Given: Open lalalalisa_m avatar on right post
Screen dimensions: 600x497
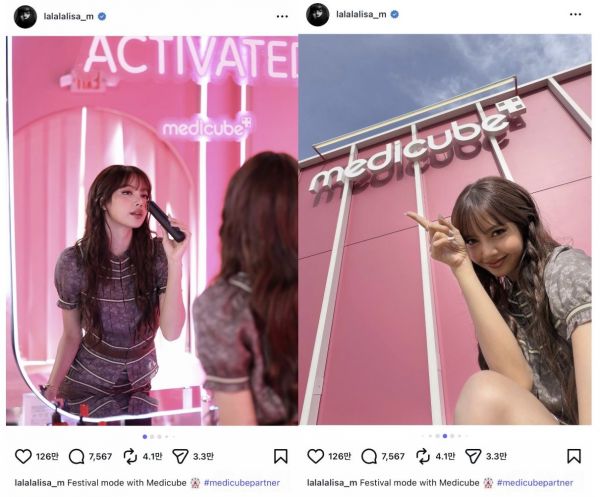Looking at the screenshot, I should [x=318, y=15].
